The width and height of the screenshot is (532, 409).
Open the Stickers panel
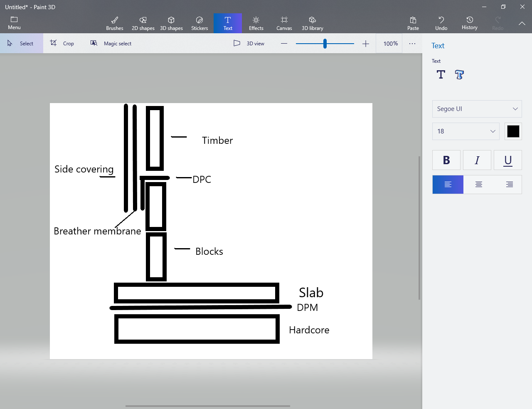(199, 23)
